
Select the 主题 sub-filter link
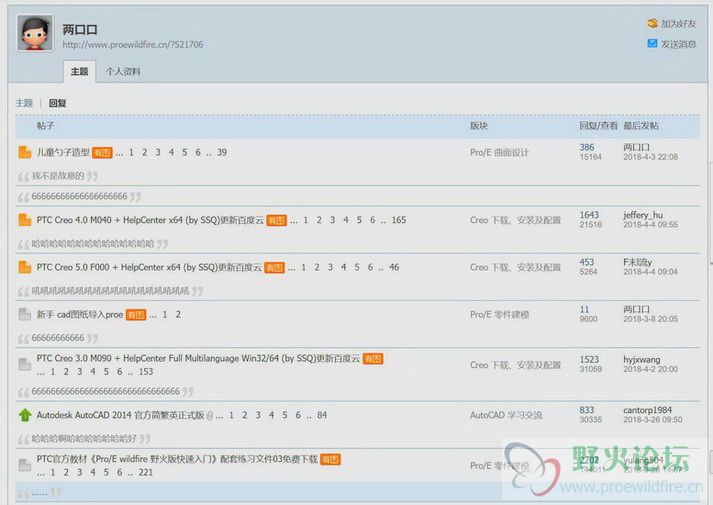point(24,103)
